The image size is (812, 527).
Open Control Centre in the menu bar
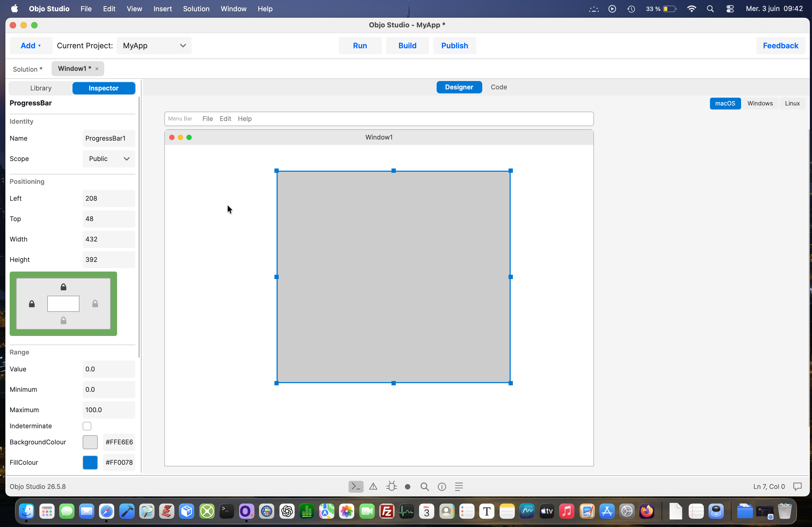point(730,9)
